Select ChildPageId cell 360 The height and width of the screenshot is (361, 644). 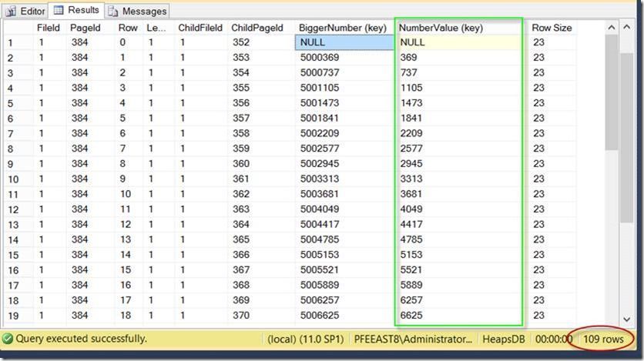pyautogui.click(x=261, y=164)
